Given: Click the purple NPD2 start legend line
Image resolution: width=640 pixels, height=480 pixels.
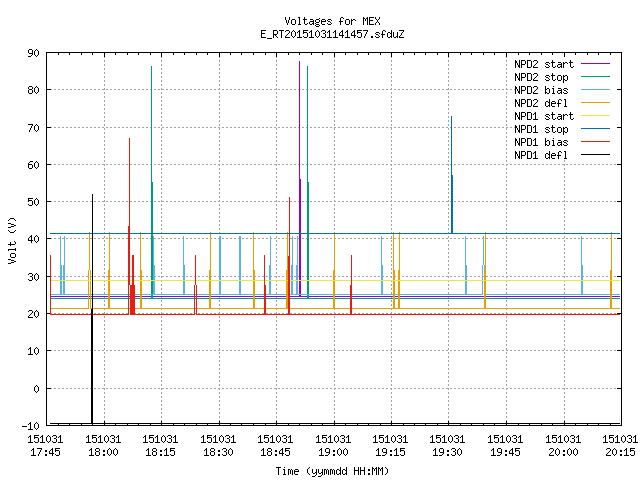Looking at the screenshot, I should coord(595,64).
